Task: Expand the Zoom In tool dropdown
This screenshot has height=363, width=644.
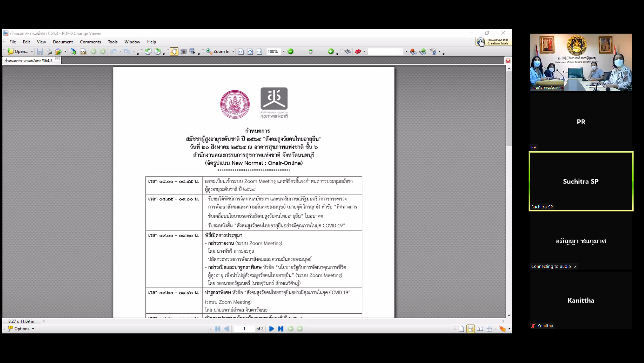Action: coord(233,51)
